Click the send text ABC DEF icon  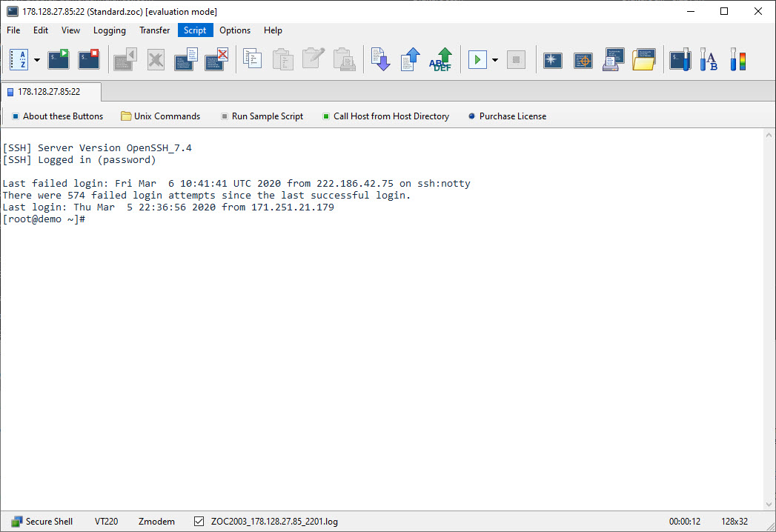coord(441,60)
